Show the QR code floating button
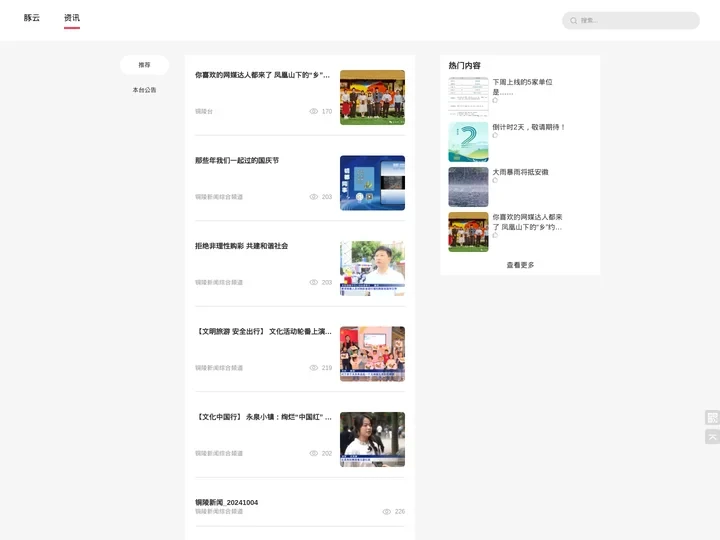The height and width of the screenshot is (540, 720). (x=712, y=417)
